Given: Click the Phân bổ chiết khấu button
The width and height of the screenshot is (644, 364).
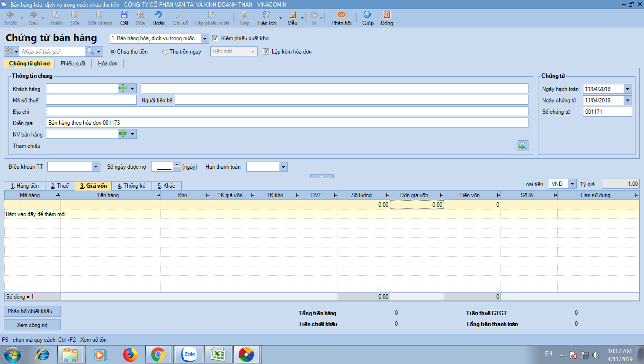Looking at the screenshot, I should [x=32, y=311].
